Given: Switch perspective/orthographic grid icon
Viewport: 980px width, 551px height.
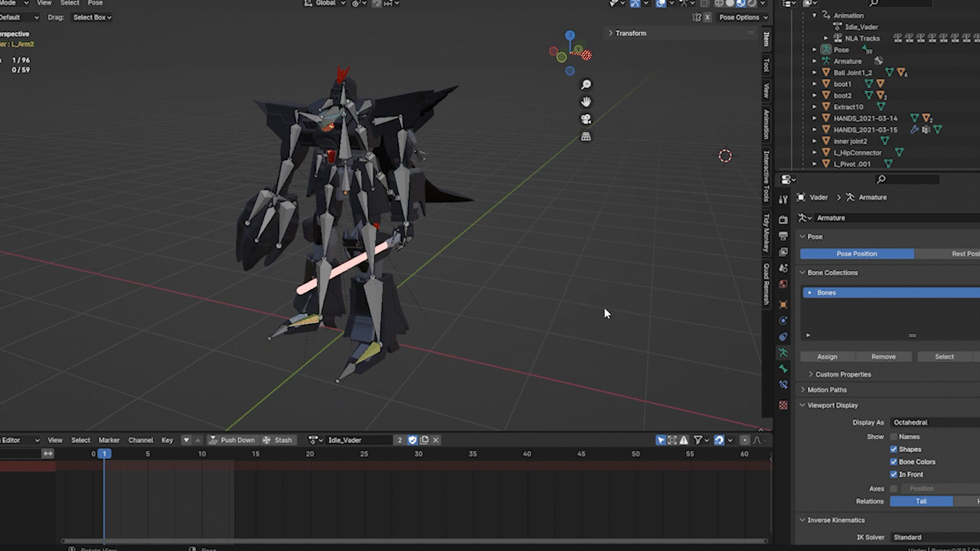Looking at the screenshot, I should (586, 136).
